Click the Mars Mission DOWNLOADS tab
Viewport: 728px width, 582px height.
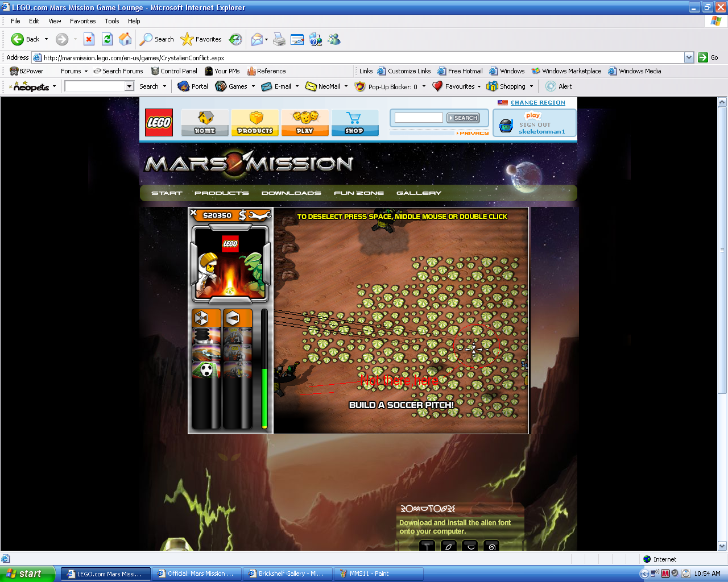[x=291, y=193]
